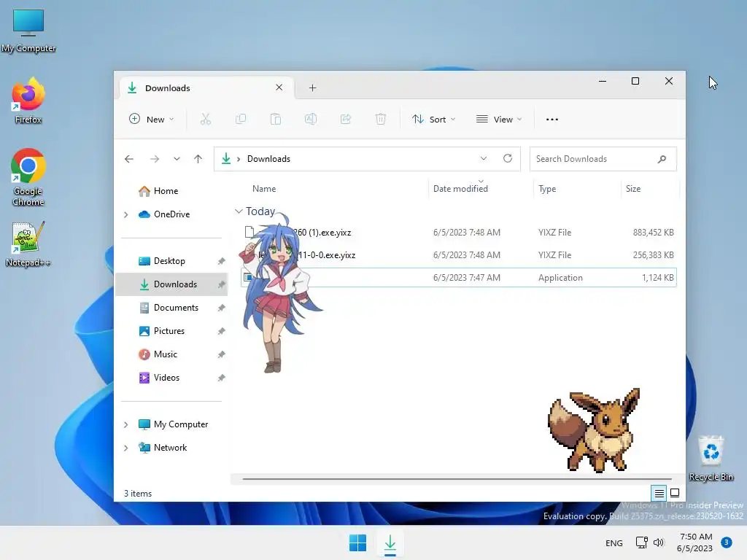Select the 256,383 KB YIXZ file row
This screenshot has height=560, width=747.
click(459, 254)
